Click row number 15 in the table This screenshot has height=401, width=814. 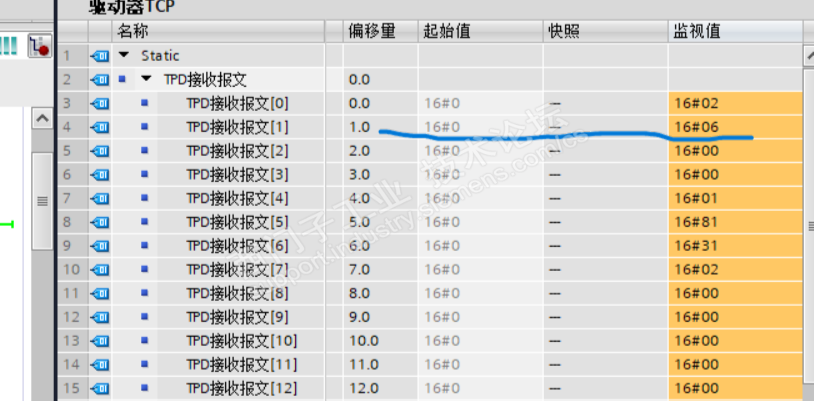(71, 388)
